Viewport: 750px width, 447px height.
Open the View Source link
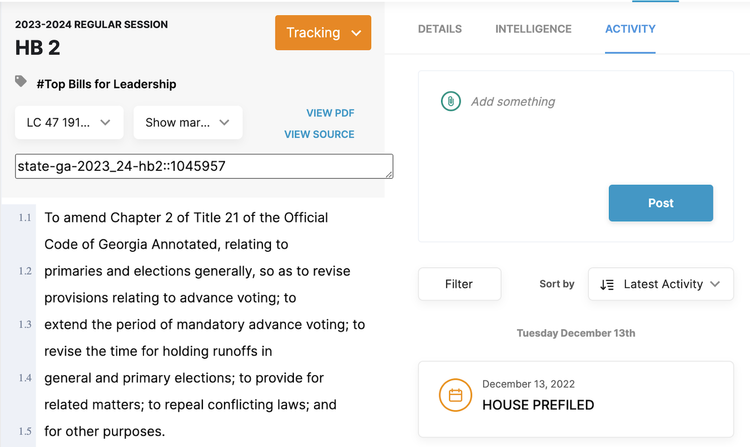319,134
